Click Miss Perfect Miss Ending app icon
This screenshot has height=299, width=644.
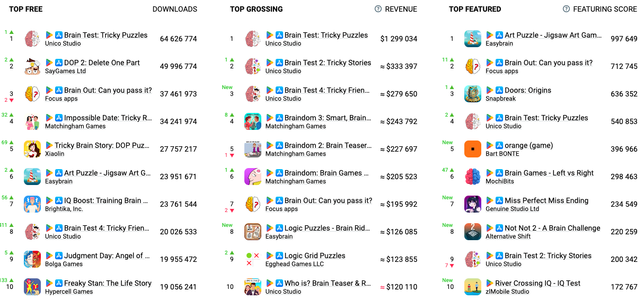click(x=473, y=204)
